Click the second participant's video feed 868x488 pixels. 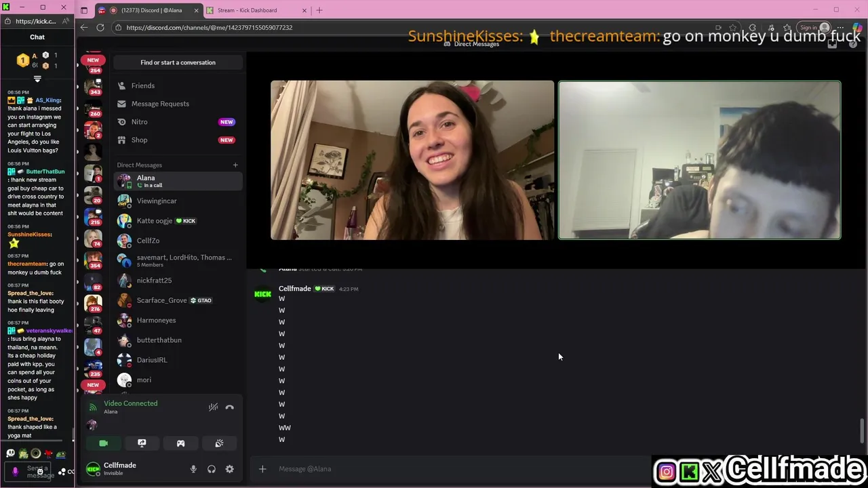point(699,160)
